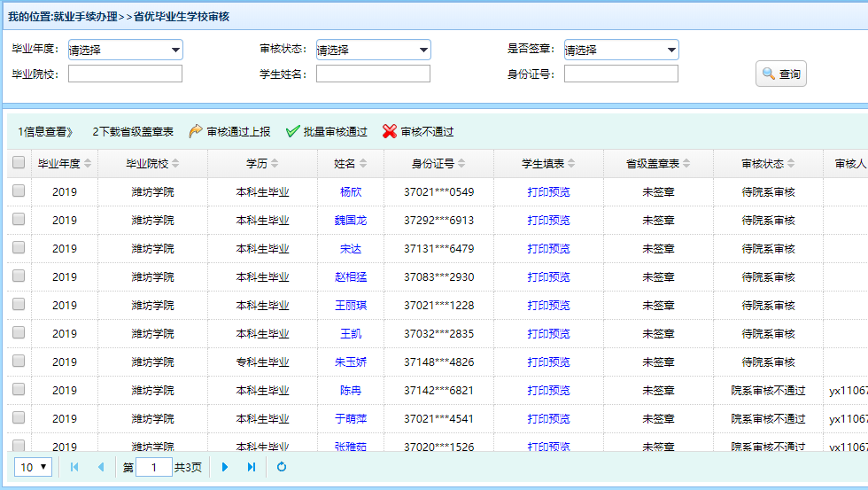Sort the table by the 姓名 column
Screen dimensions: 868x490
351,163
